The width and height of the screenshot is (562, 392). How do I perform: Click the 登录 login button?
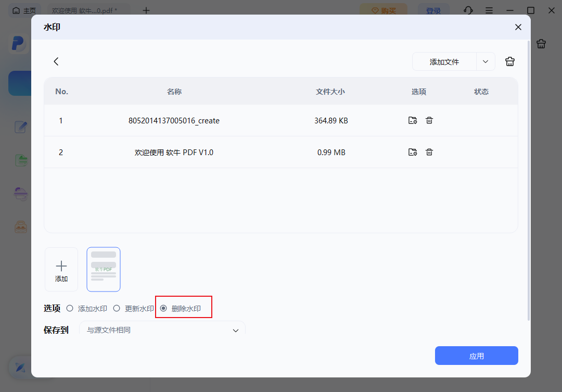[x=433, y=10]
